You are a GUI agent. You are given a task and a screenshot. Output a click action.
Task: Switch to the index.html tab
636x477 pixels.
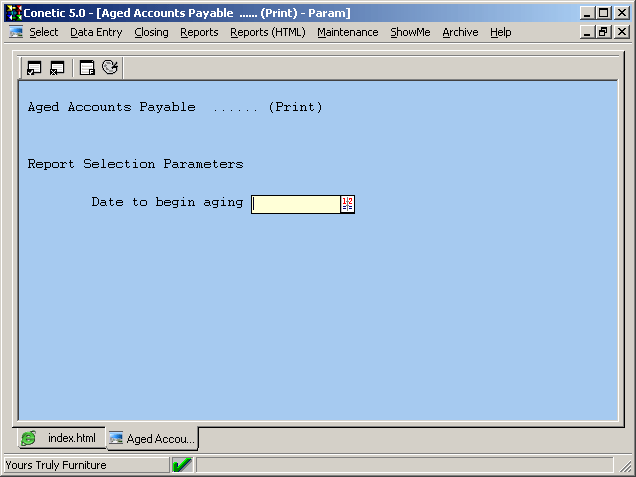[x=60, y=439]
